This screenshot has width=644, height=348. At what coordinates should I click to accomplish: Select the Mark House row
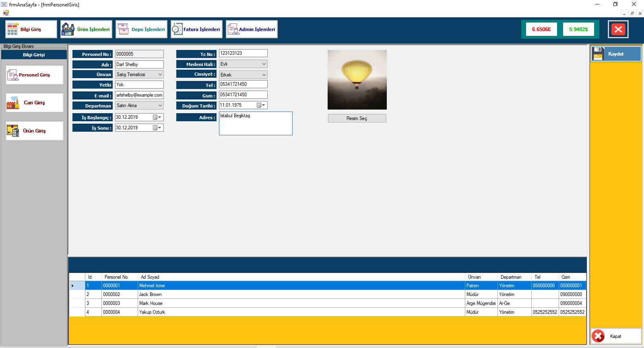tap(328, 303)
